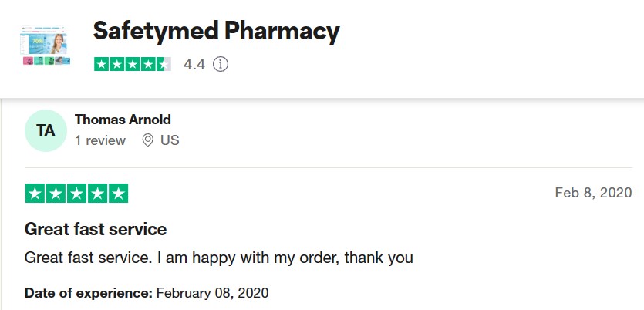Click the location pin icon beside US

click(148, 140)
